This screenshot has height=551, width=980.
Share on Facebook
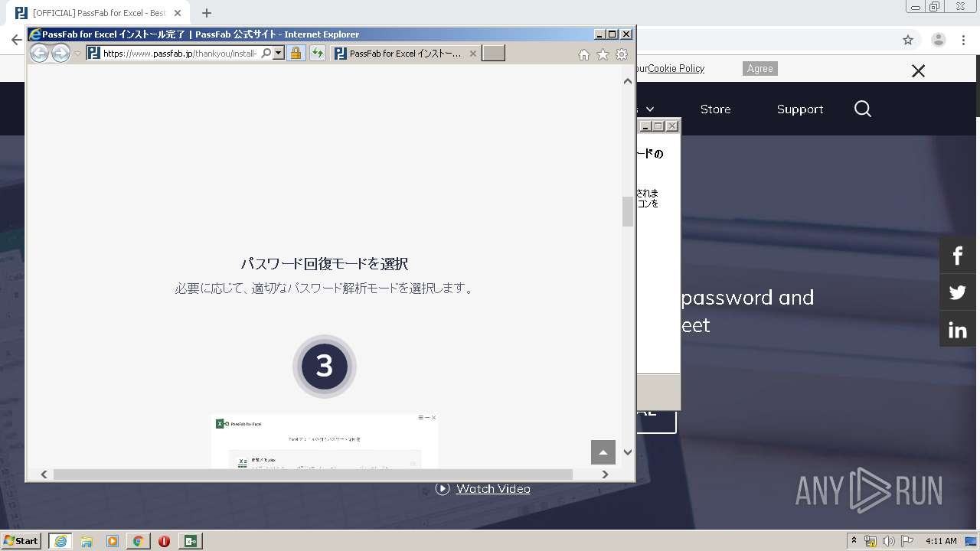[x=958, y=256]
